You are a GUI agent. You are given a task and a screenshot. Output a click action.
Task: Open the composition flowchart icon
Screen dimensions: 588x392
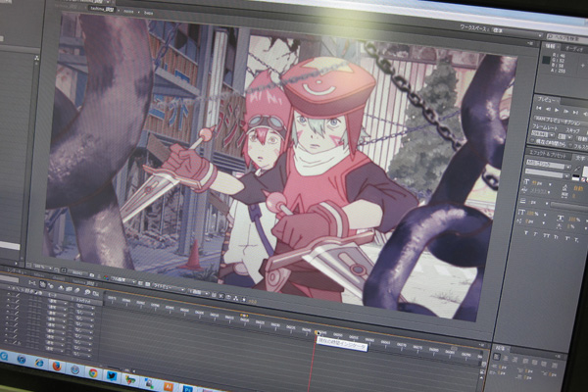coord(235,298)
